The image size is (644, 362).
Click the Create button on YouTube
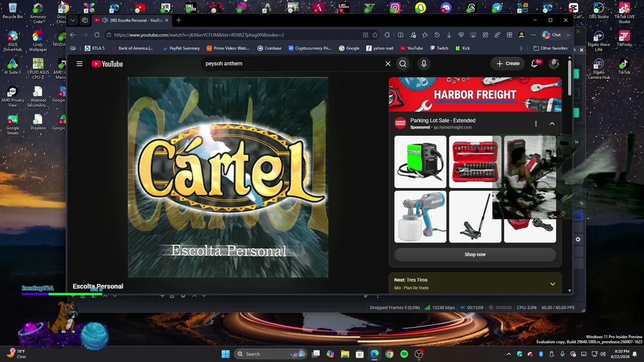point(508,63)
